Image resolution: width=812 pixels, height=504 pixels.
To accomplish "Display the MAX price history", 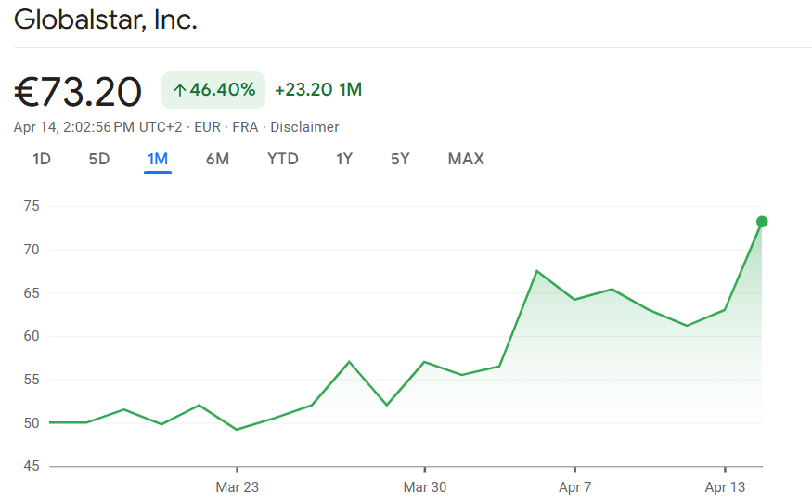I will click(x=466, y=159).
